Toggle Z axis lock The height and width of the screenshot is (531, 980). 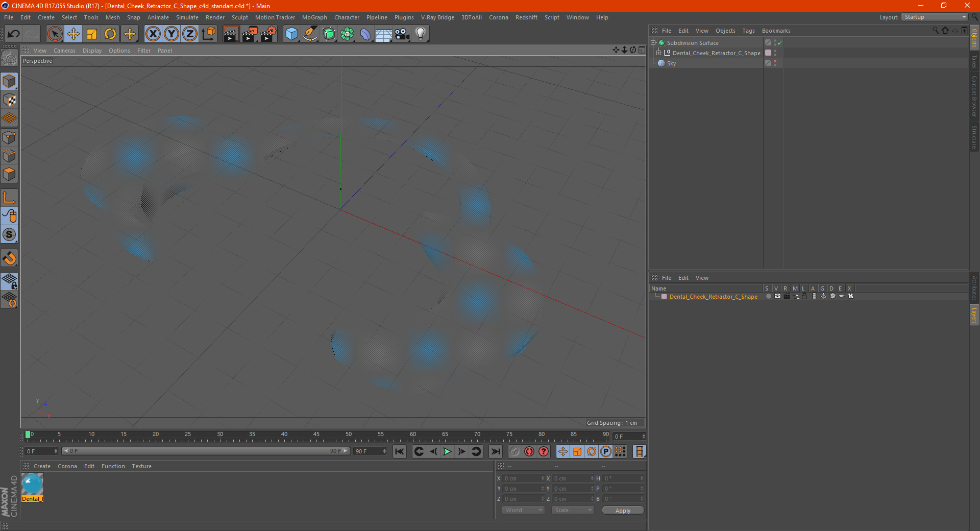190,34
